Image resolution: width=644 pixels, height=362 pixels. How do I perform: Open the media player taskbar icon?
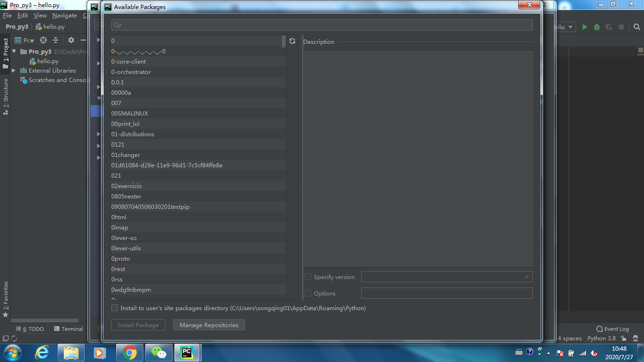point(99,352)
